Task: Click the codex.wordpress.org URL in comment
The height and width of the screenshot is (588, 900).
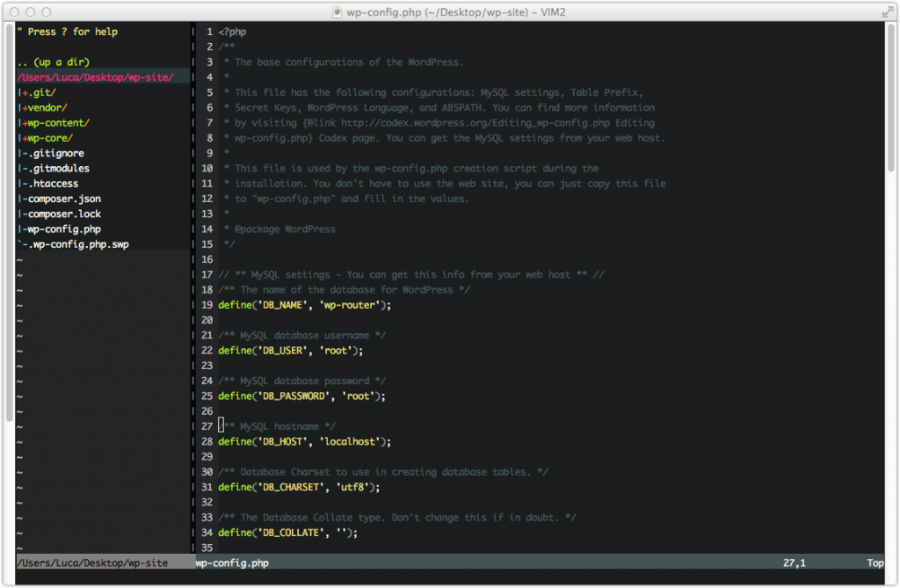Action: pos(475,123)
